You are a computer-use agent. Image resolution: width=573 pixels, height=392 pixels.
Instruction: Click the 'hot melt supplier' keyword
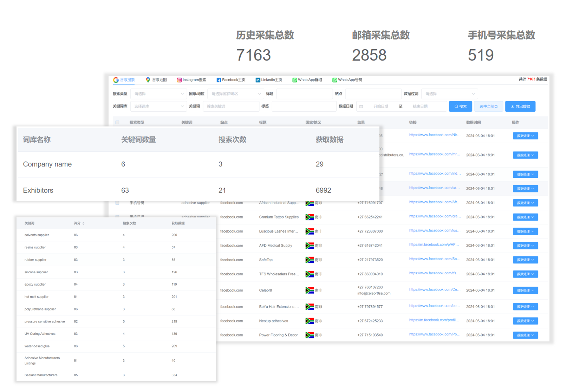37,297
